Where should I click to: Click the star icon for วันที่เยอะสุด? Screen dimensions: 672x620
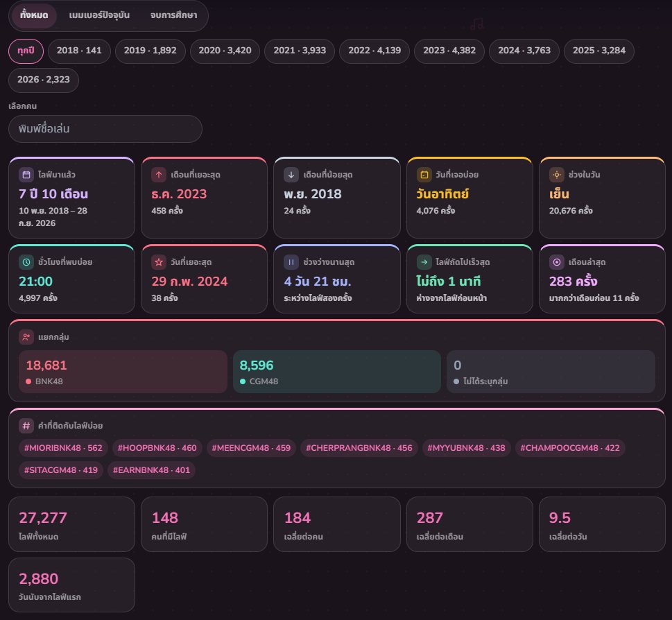(x=159, y=261)
